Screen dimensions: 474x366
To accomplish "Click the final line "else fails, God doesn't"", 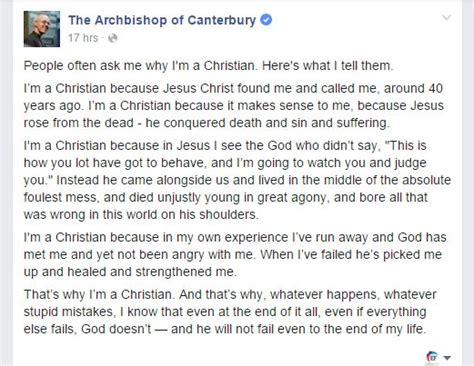I will coord(225,329).
